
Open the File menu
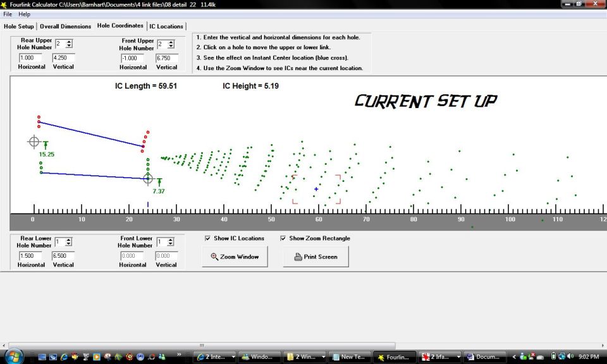click(8, 15)
